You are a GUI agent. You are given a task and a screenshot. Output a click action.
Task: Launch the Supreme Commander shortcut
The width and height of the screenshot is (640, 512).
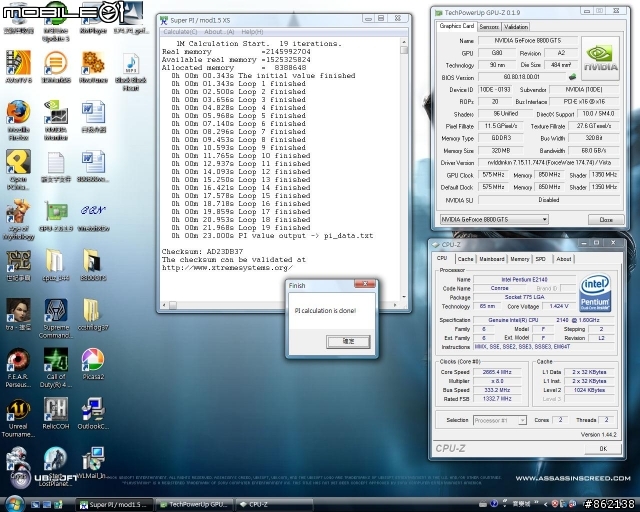[56, 318]
